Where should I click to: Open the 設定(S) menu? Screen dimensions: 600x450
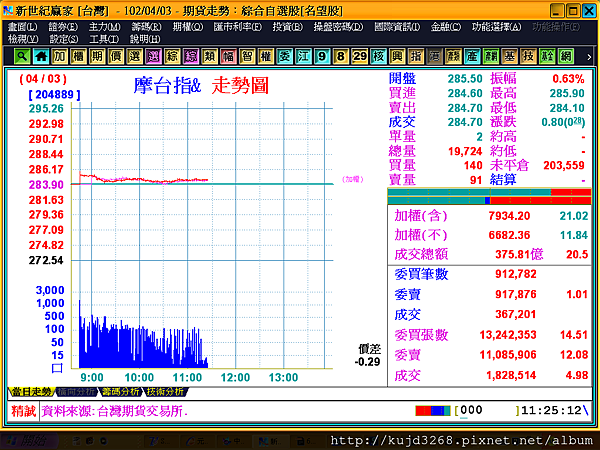point(64,39)
